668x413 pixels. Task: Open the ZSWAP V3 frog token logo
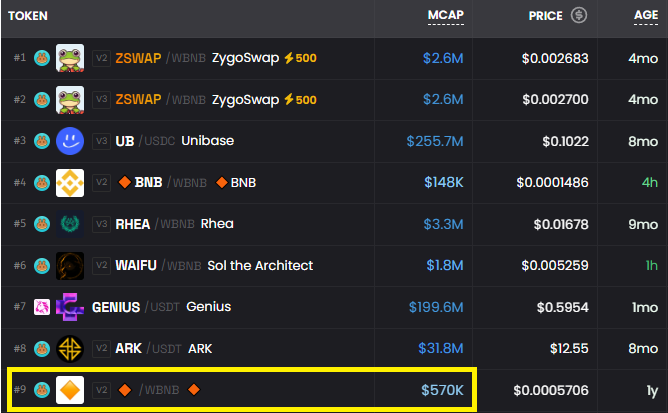point(70,100)
